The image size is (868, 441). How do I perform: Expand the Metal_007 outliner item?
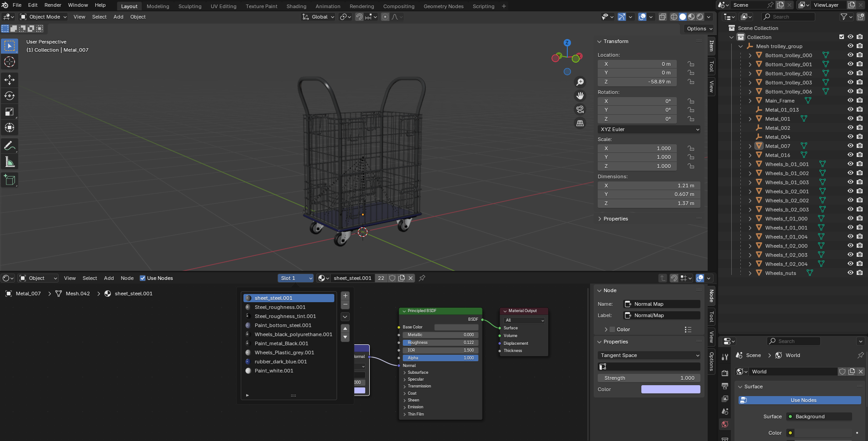point(750,146)
